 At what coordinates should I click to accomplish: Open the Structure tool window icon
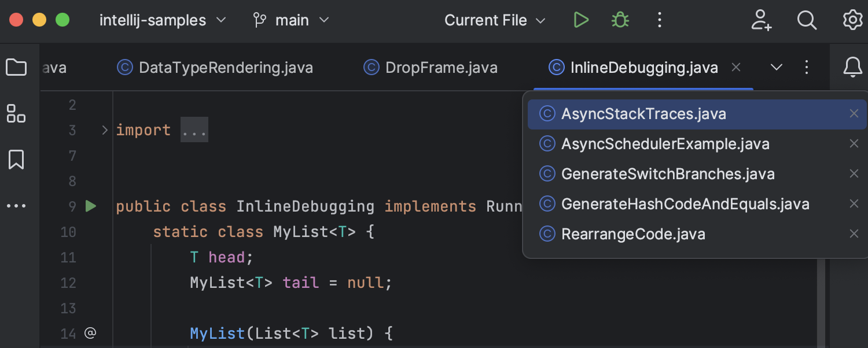[16, 113]
